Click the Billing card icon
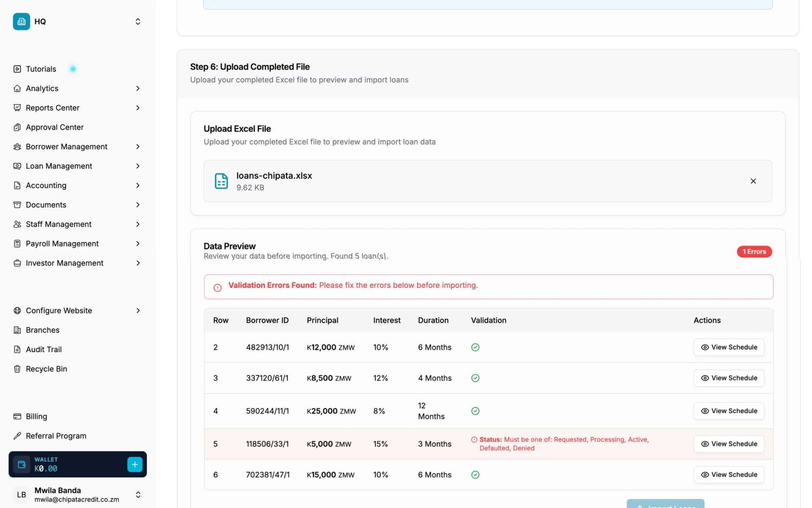Screen dimensions: 812x508 17,417
